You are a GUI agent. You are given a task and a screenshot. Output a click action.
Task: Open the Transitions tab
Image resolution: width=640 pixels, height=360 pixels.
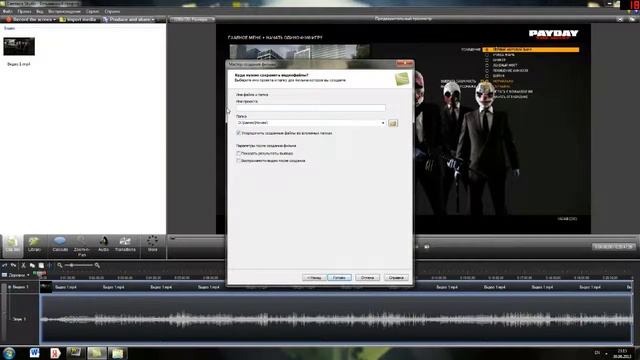pyautogui.click(x=125, y=245)
